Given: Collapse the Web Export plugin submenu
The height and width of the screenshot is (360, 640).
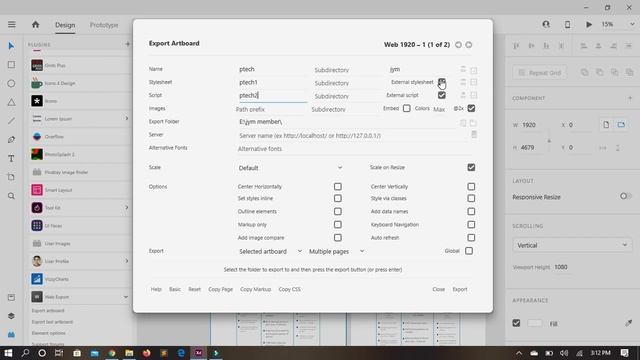Looking at the screenshot, I should (126, 297).
